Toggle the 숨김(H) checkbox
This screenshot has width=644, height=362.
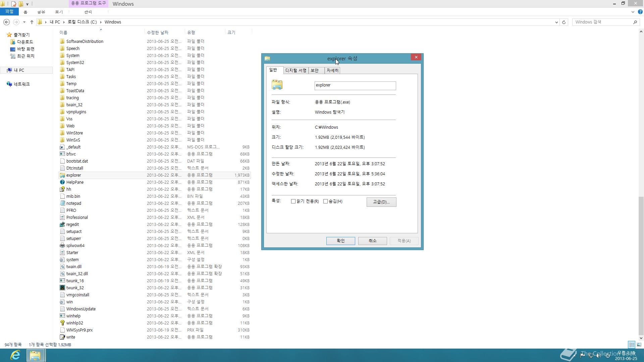click(x=325, y=201)
